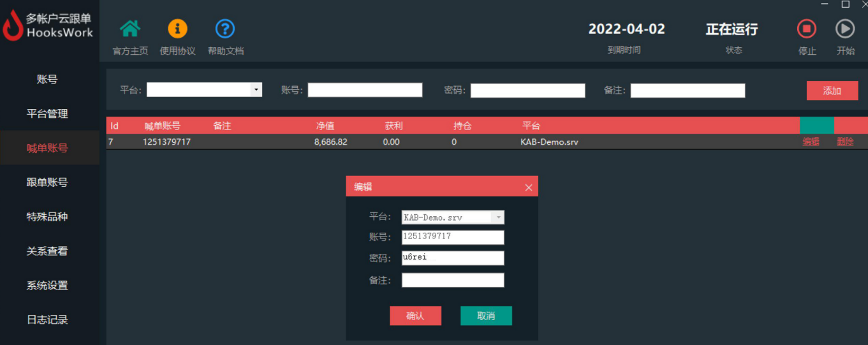868x345 pixels.
Task: Click the 获利 column header
Action: (394, 126)
